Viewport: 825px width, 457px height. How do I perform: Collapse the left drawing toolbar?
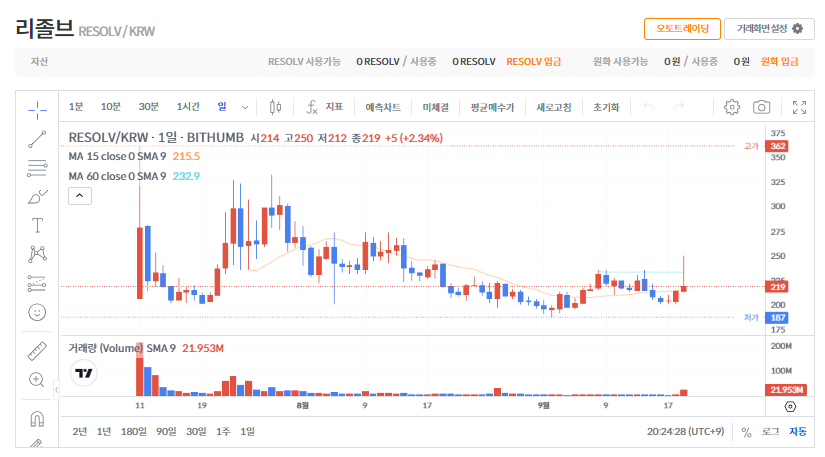click(56, 390)
